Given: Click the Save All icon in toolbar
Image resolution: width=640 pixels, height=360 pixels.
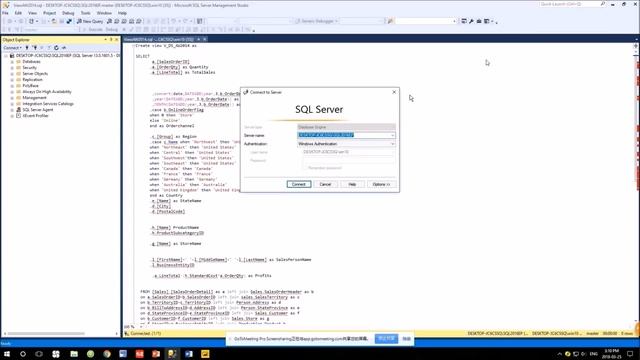Looking at the screenshot, I should point(69,21).
